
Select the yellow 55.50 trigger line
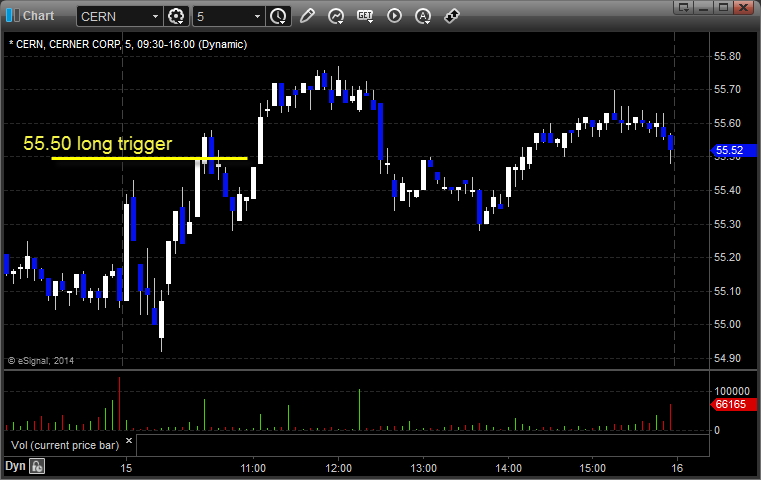tap(149, 158)
